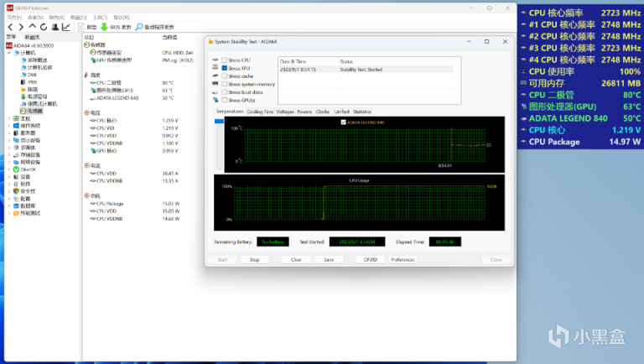This screenshot has width=644, height=364.
Task: Uncheck the Stress FPU checkbox
Action: click(224, 68)
